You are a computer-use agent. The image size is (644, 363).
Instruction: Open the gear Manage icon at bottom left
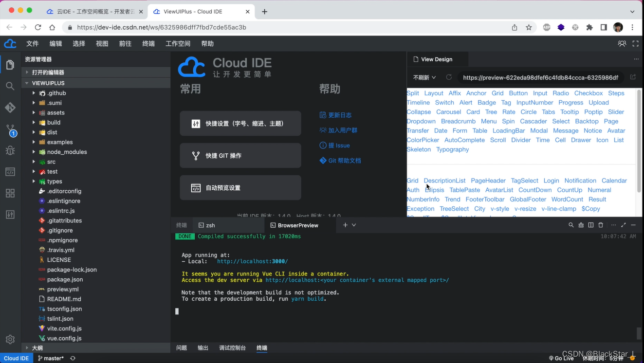pos(10,339)
